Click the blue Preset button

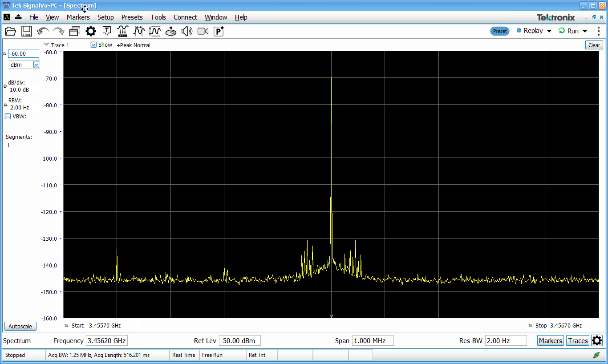click(500, 31)
